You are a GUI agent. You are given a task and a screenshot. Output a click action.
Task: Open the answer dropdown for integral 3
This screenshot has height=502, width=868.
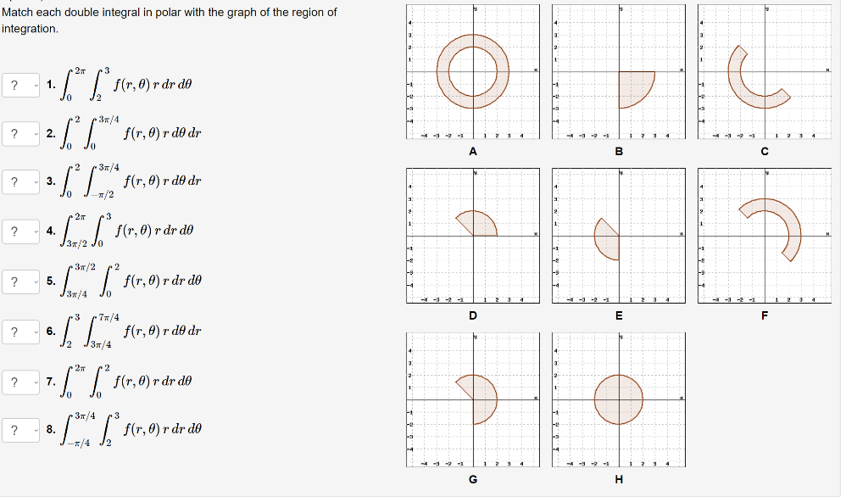pyautogui.click(x=19, y=181)
